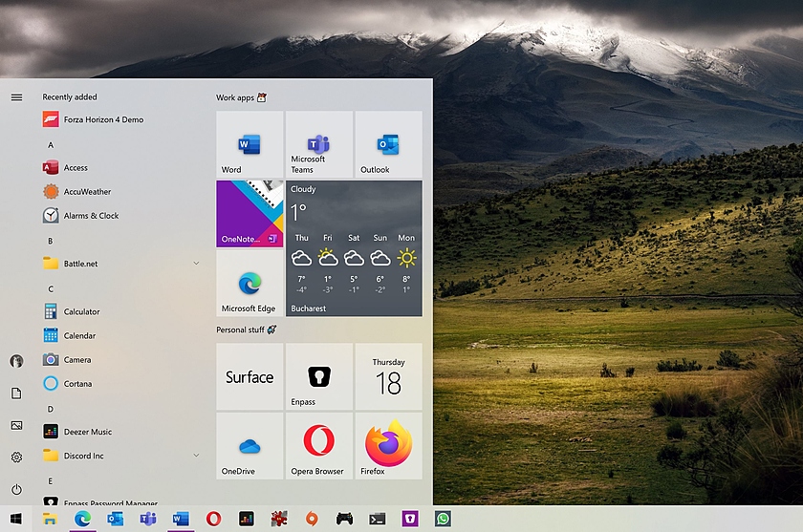Select AccuWeather in the app list
Viewport: 803px width, 532px height.
(x=87, y=192)
